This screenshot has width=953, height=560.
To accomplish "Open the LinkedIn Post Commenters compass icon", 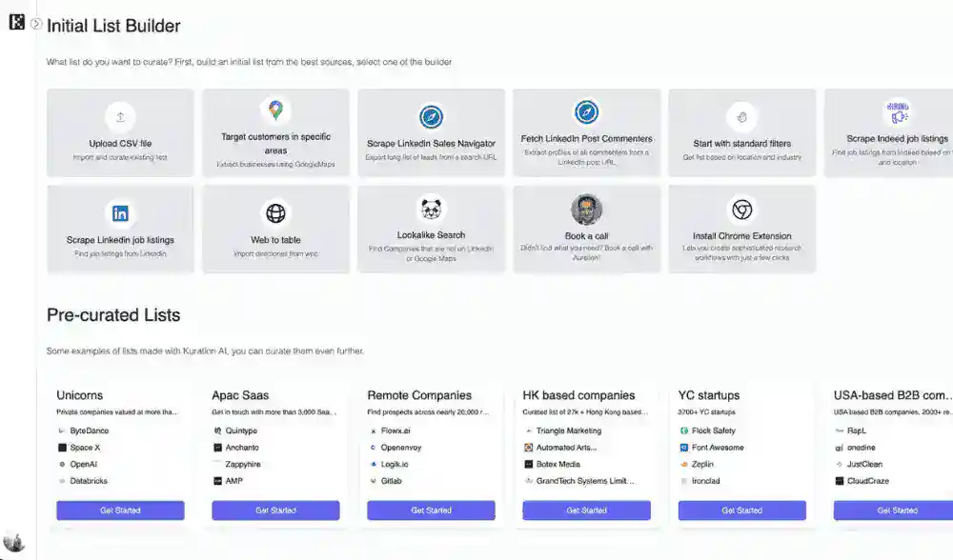I will (x=586, y=112).
